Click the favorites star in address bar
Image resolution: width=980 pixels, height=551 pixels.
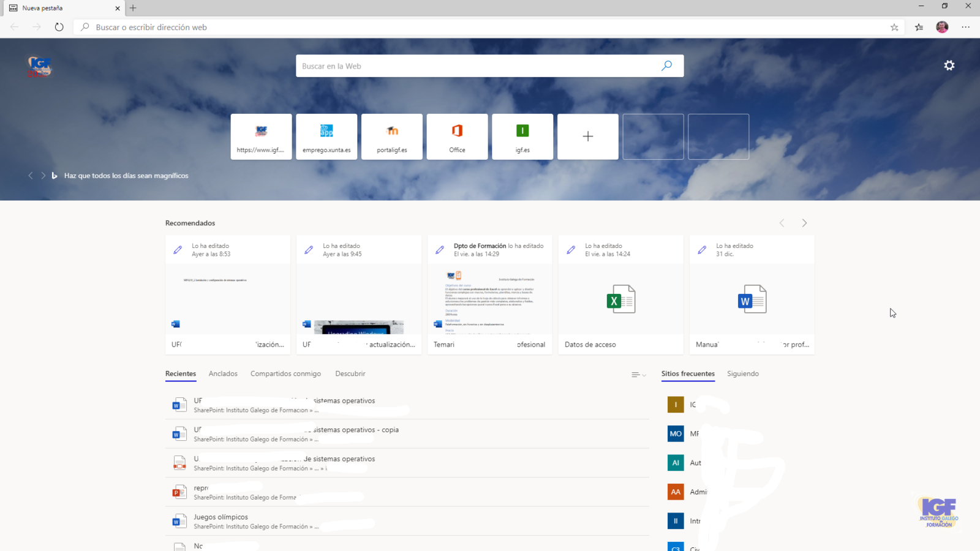(894, 27)
